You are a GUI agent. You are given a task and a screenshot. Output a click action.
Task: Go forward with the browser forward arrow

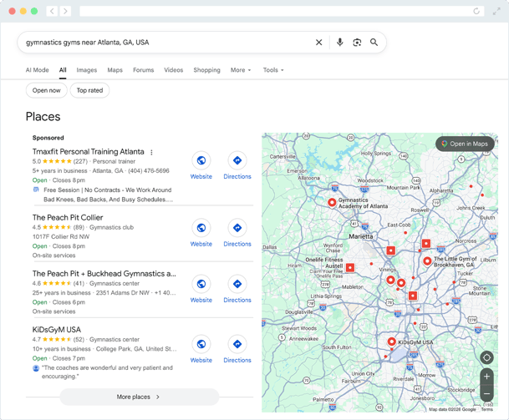pyautogui.click(x=65, y=12)
